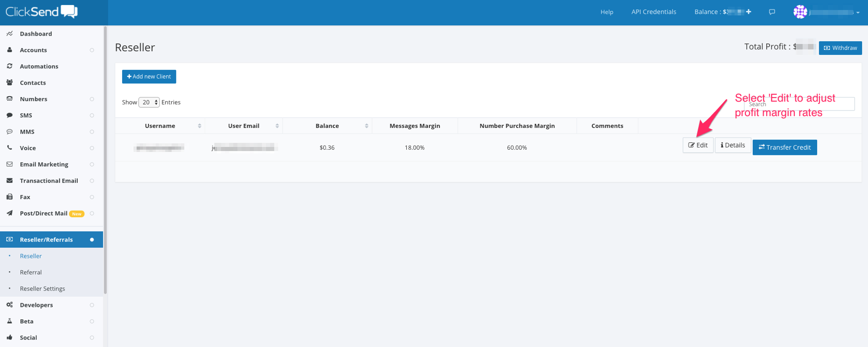Open the API Credentials link

[x=654, y=12]
